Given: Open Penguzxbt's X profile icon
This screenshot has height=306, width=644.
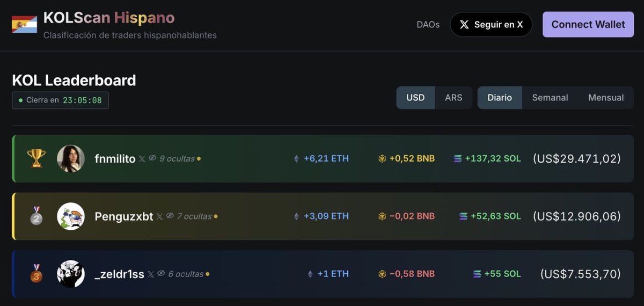Looking at the screenshot, I should (159, 216).
